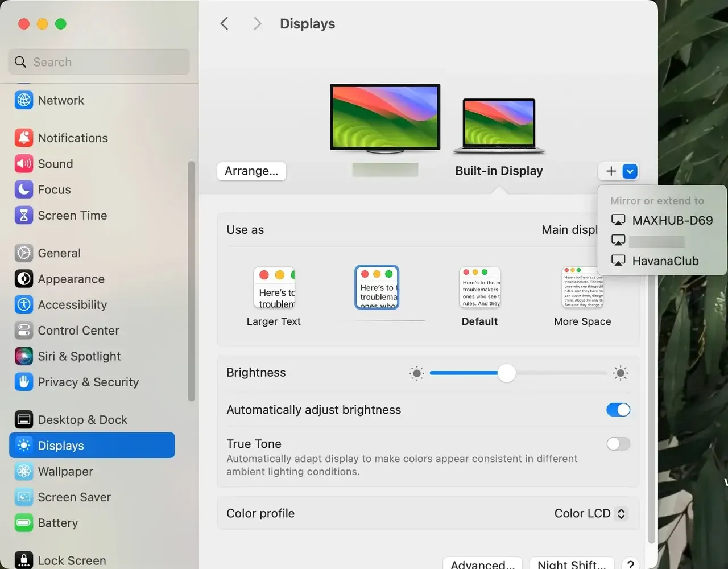Click the sidebar vertical scrollbar

coord(191,282)
